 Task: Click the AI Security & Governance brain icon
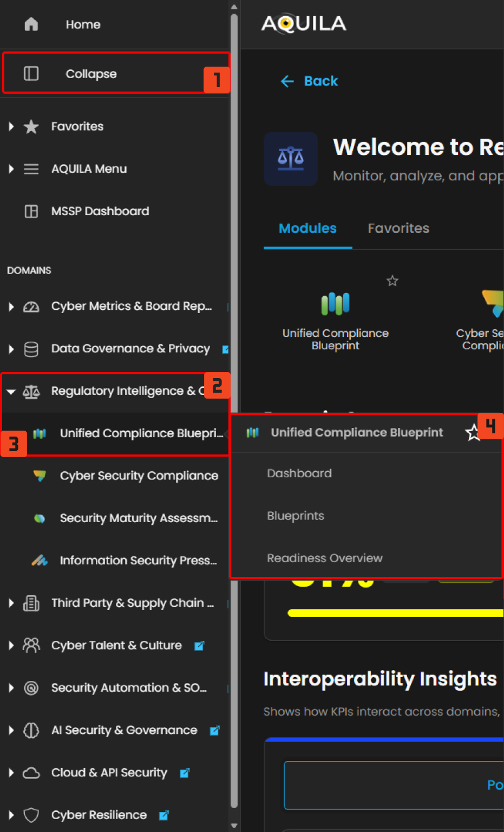click(x=31, y=731)
